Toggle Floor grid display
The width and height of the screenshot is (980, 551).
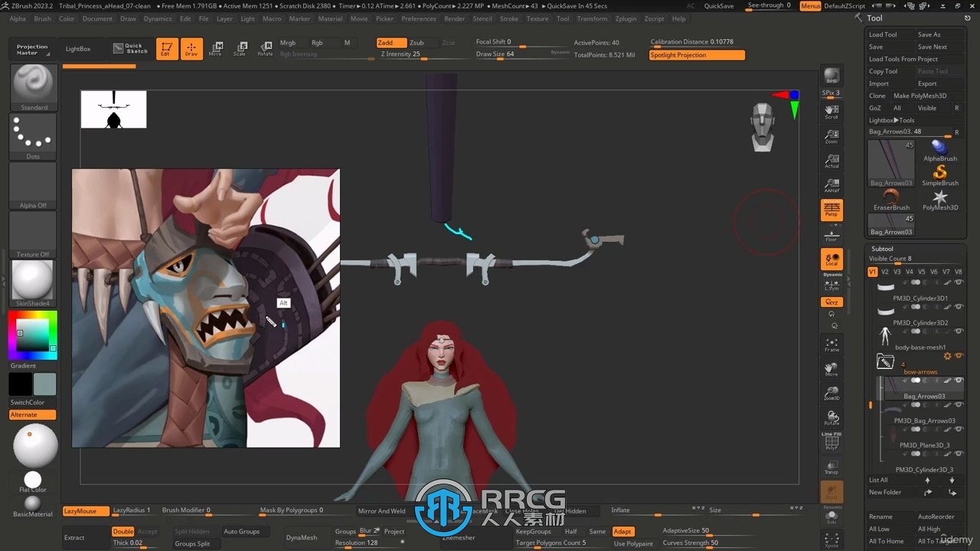[x=831, y=235]
